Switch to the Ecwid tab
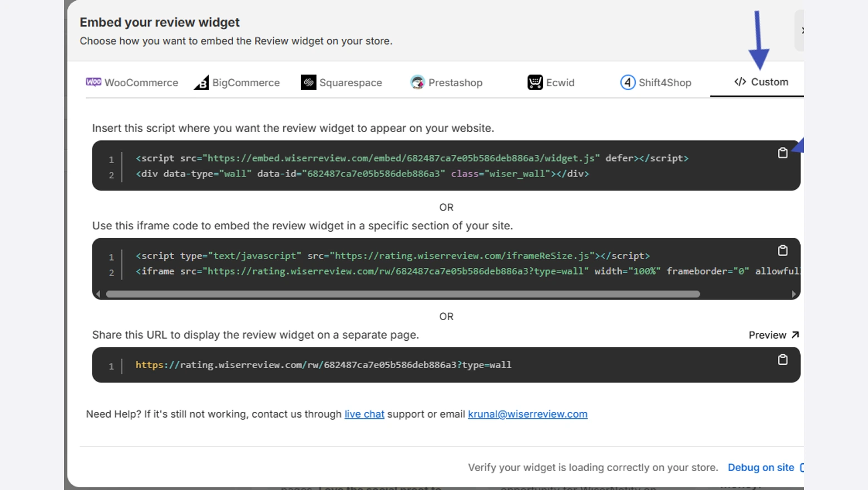 551,82
